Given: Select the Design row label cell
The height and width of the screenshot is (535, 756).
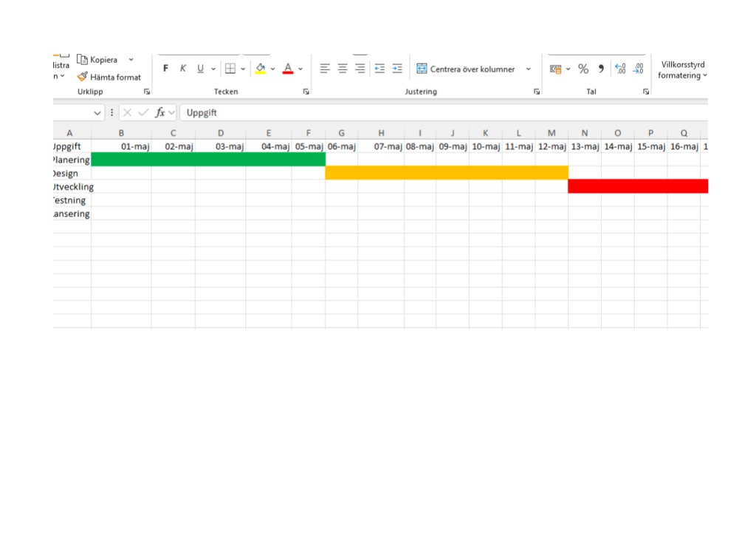Looking at the screenshot, I should pyautogui.click(x=72, y=173).
